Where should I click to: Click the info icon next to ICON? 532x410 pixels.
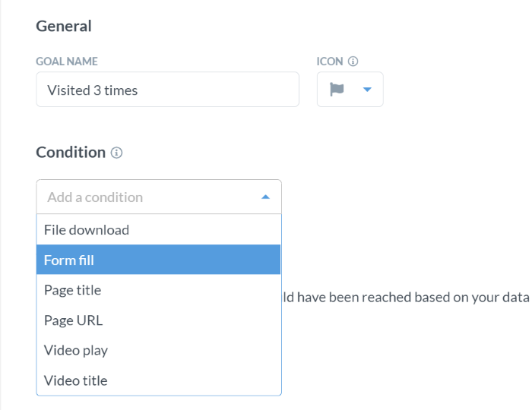click(353, 61)
